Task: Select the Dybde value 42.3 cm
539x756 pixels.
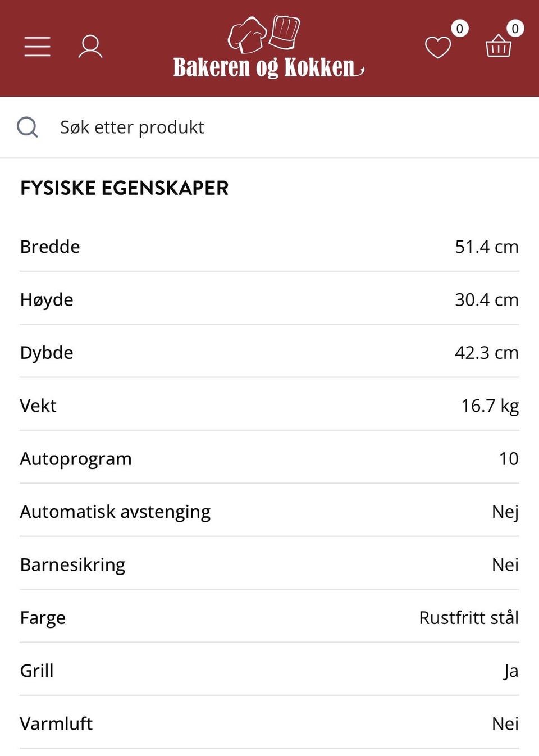Action: 486,353
